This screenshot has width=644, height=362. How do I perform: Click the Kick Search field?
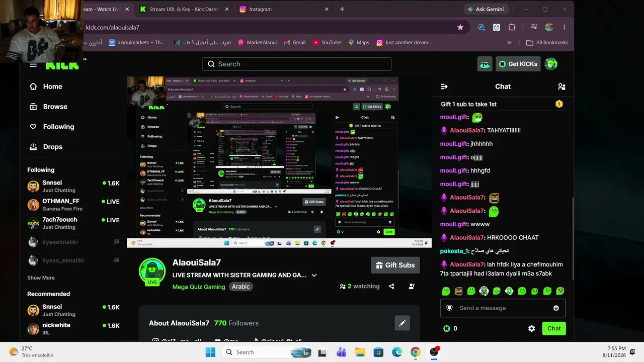[297, 64]
